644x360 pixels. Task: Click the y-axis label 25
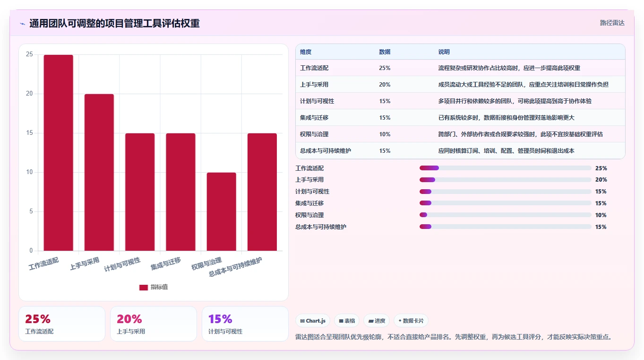[29, 54]
